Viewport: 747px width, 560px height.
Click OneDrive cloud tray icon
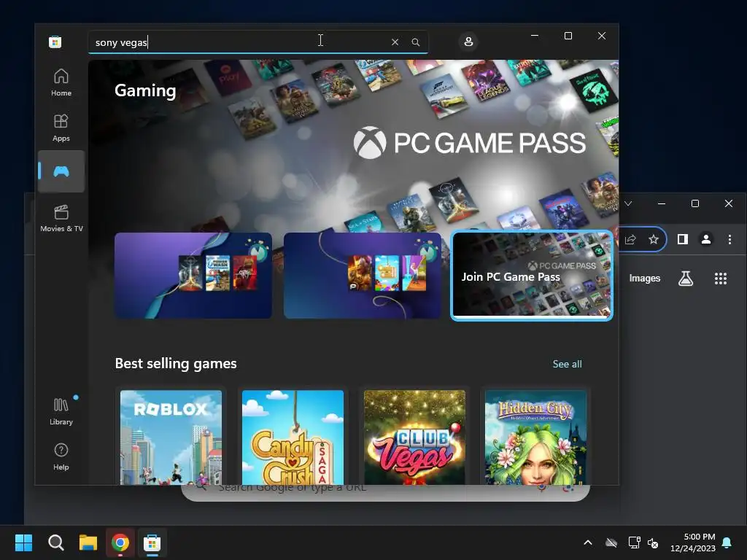[x=611, y=542]
